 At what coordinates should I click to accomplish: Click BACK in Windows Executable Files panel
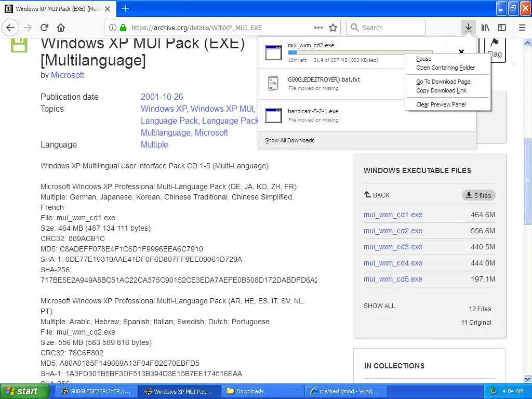(377, 195)
